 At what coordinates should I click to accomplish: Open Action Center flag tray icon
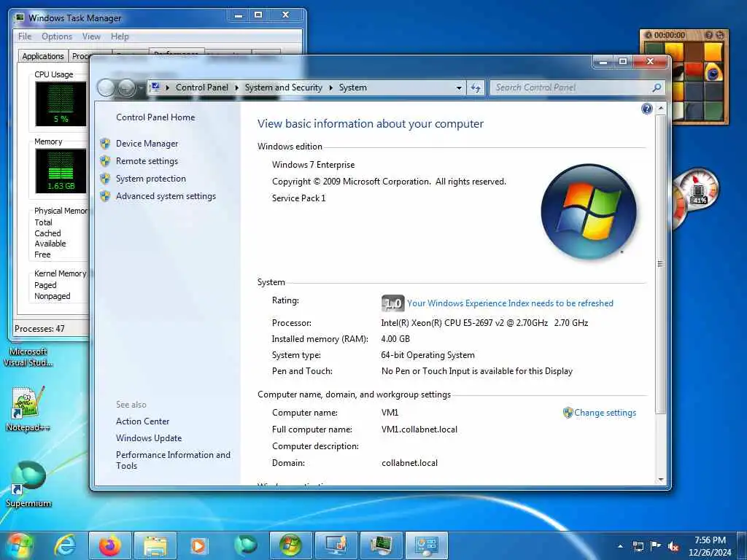[656, 546]
